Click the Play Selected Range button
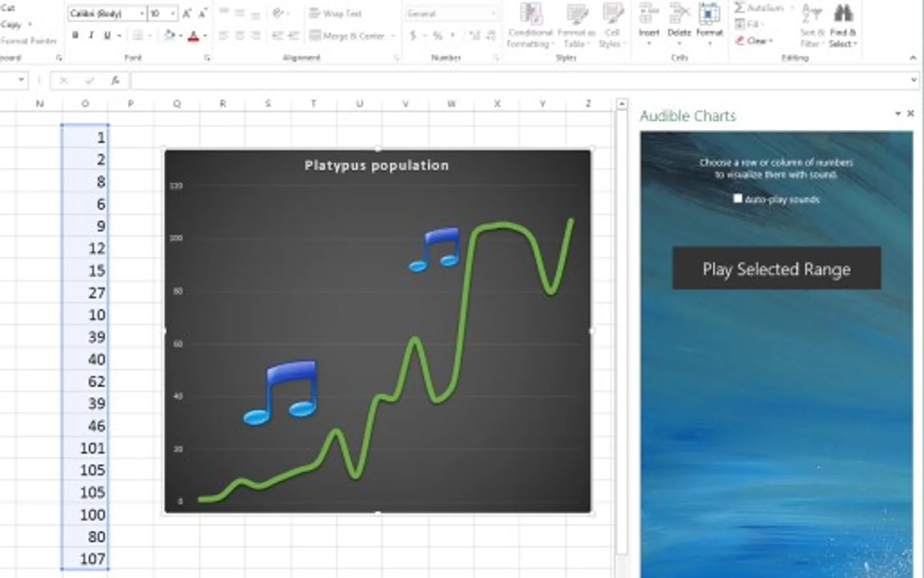The image size is (924, 578). tap(776, 268)
